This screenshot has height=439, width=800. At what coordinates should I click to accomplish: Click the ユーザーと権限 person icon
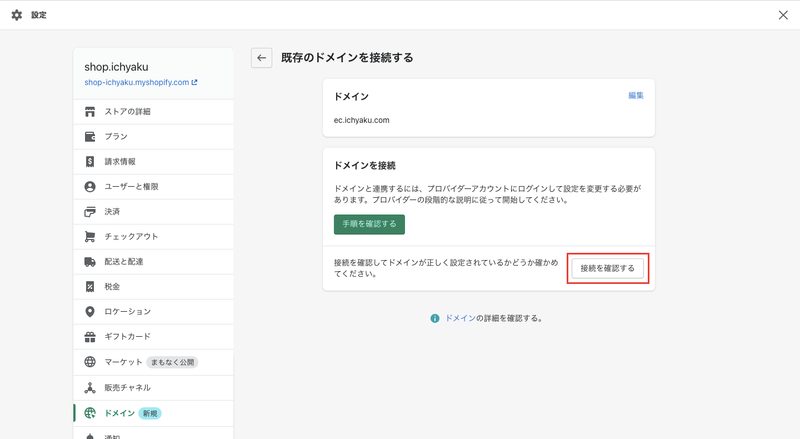click(x=90, y=186)
